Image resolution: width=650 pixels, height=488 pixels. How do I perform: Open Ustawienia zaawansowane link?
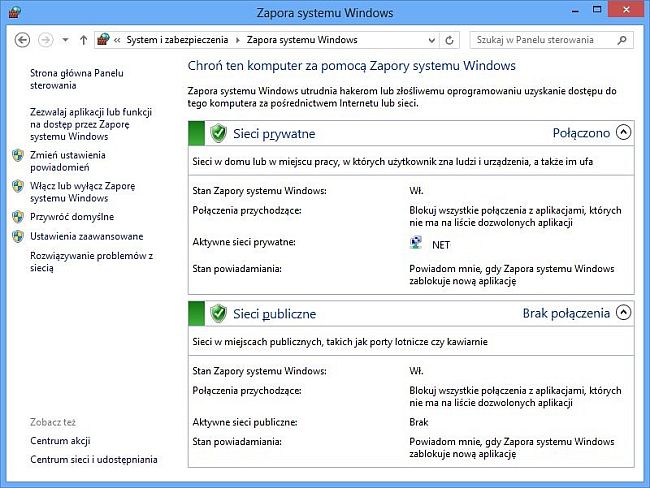[x=87, y=236]
